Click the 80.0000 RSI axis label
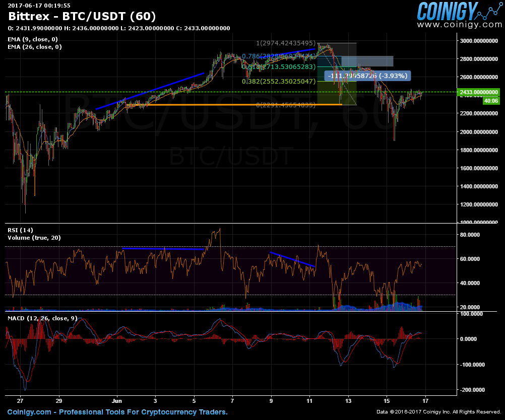Viewport: 505px width, 420px height. click(470, 235)
